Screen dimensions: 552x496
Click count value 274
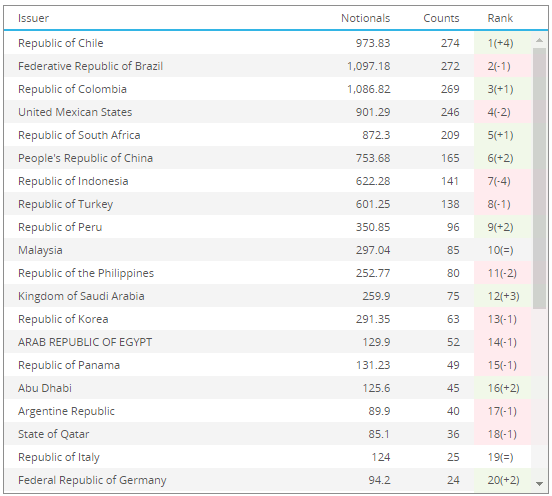[450, 43]
